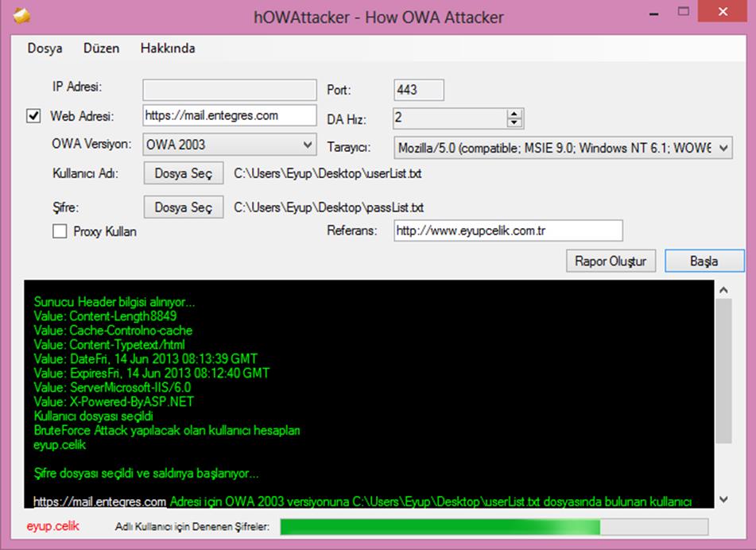The width and height of the screenshot is (756, 550).
Task: Click the Port field showing 443
Action: click(418, 90)
